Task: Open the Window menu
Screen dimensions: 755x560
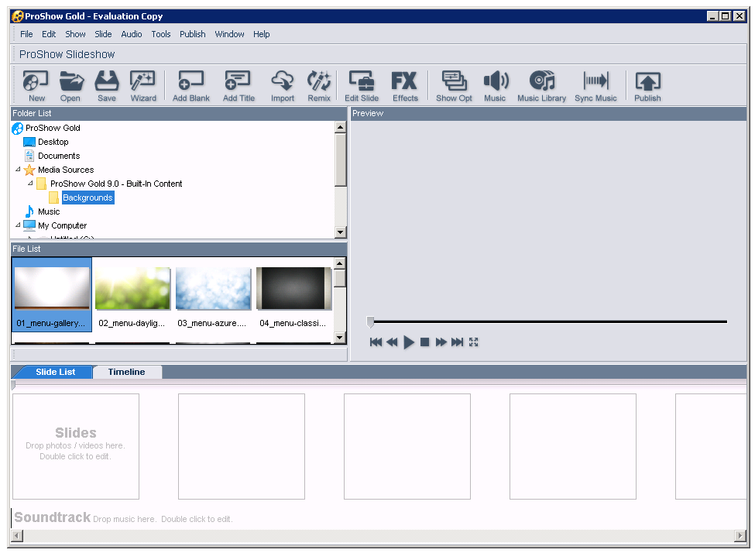Action: [229, 34]
